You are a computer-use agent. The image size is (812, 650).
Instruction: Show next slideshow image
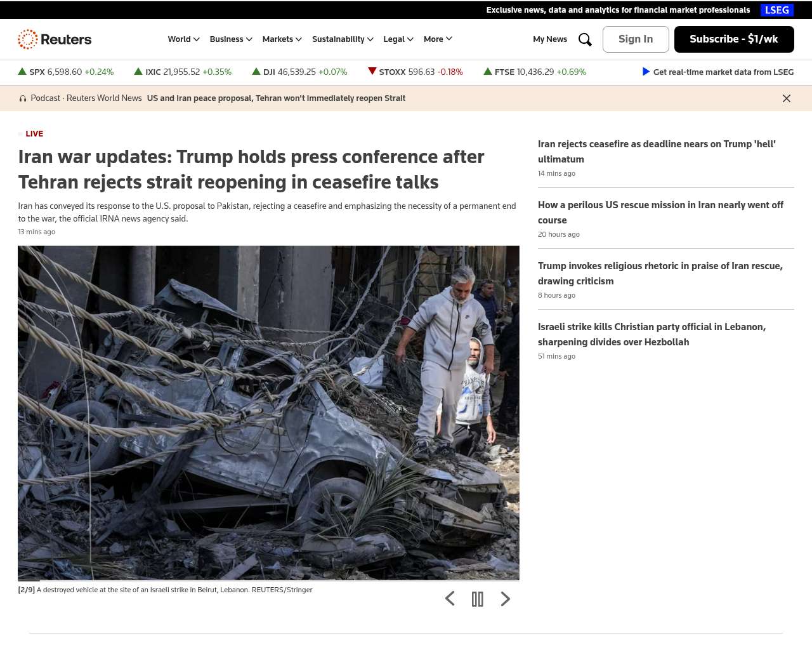coord(506,599)
